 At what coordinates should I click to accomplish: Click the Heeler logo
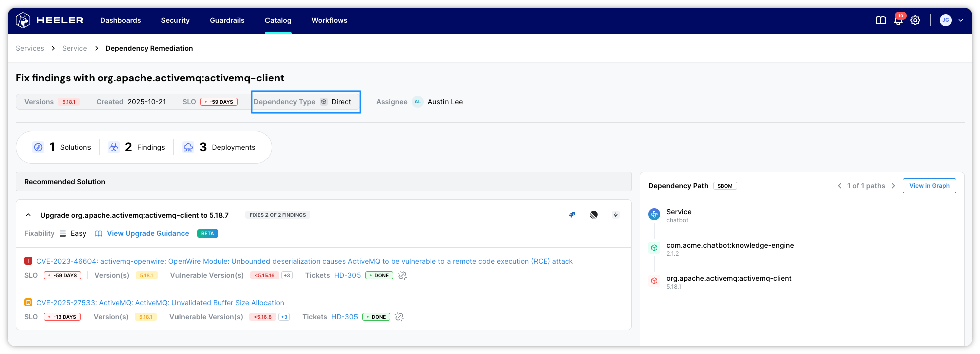click(50, 20)
